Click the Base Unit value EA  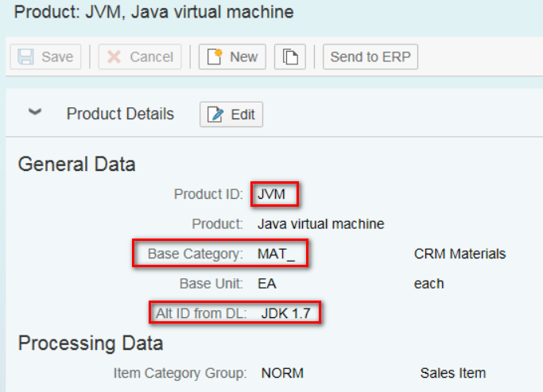click(x=267, y=284)
